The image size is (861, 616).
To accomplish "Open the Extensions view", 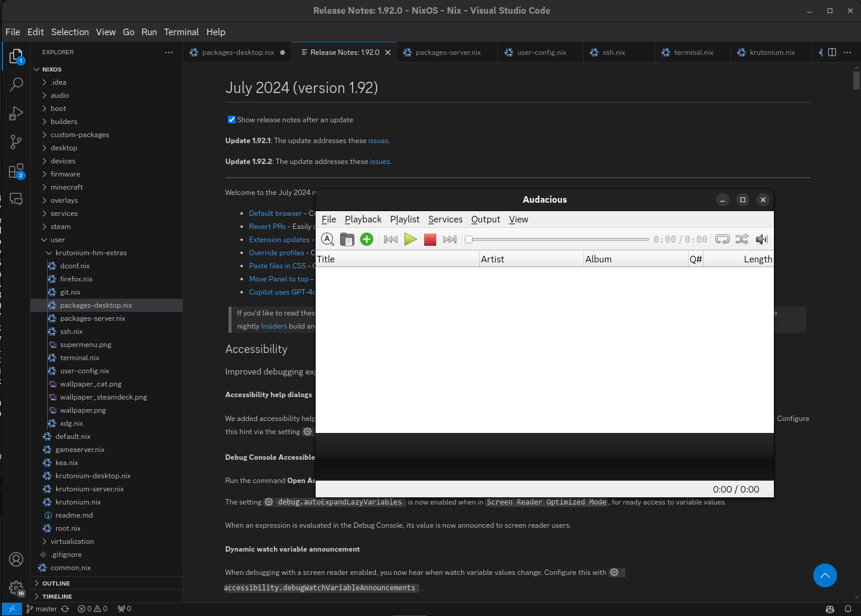I will (16, 171).
